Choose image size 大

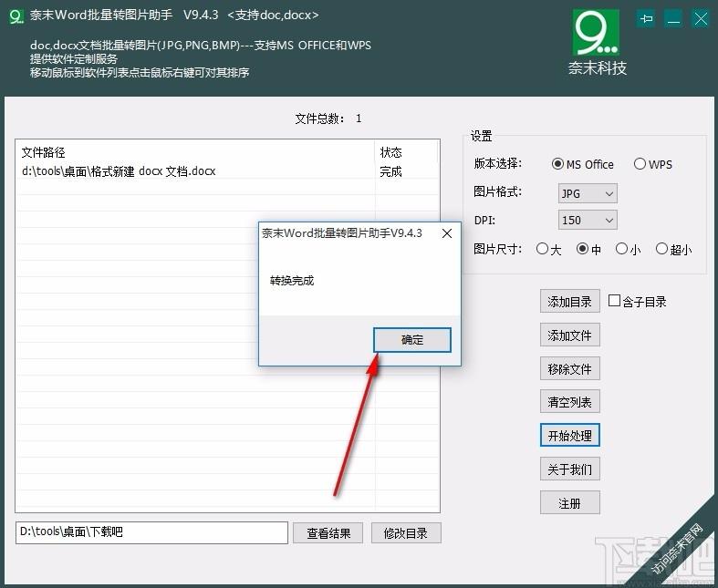point(548,250)
